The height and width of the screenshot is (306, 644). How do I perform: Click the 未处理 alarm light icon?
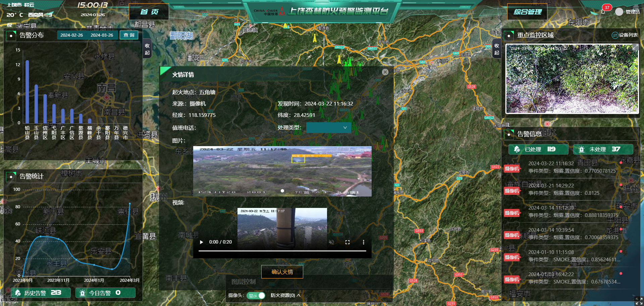582,149
